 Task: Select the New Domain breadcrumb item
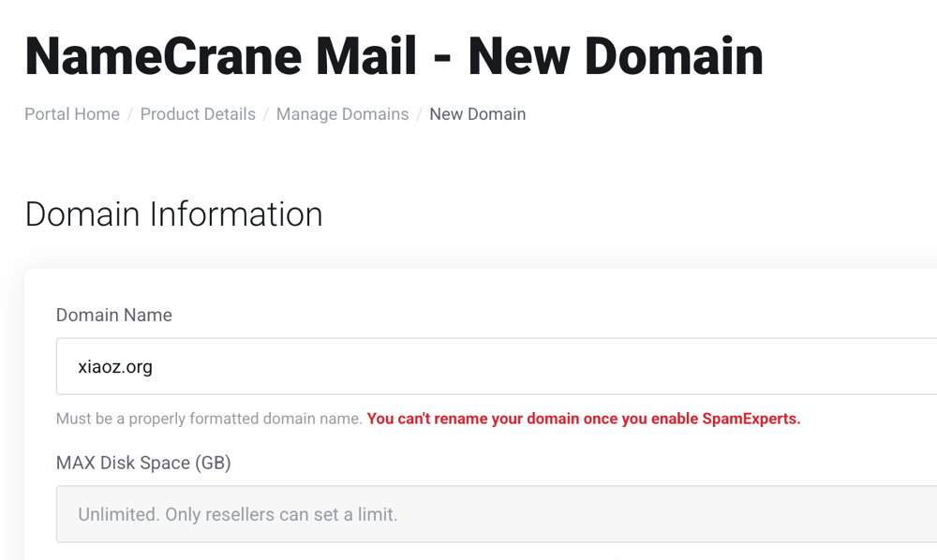coord(478,114)
